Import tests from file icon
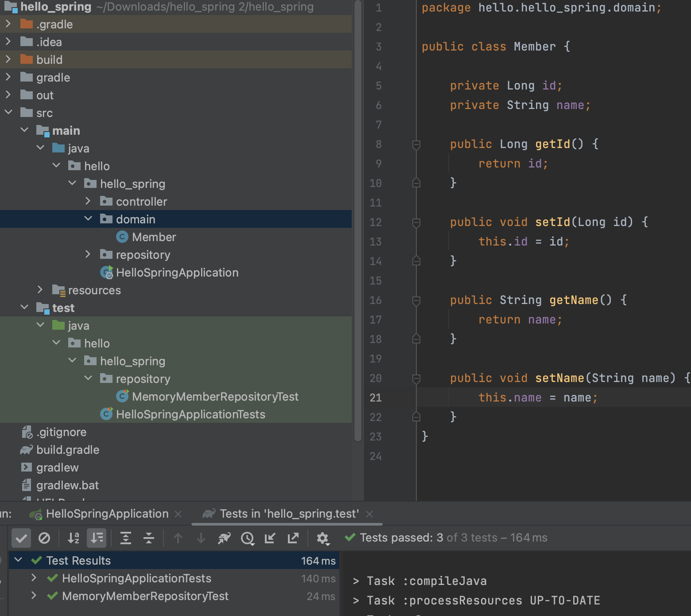Viewport: 691px width, 616px height. [270, 538]
